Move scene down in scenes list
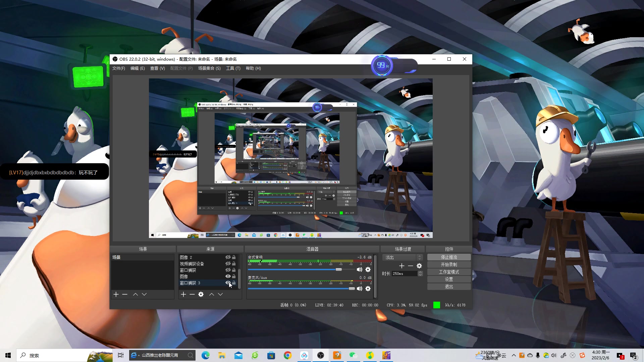 pyautogui.click(x=144, y=294)
